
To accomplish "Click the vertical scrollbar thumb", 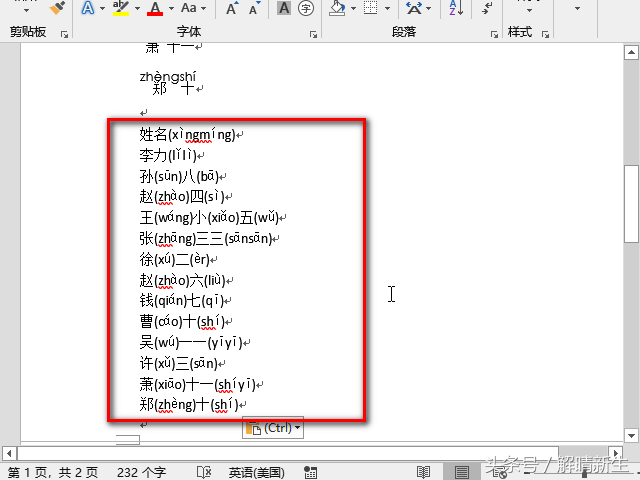I will point(631,203).
